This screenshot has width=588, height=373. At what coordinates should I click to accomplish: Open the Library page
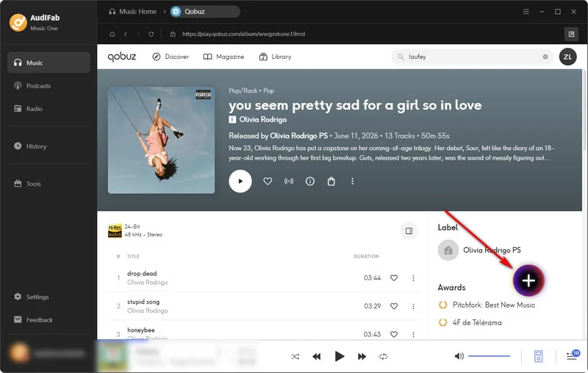point(275,57)
